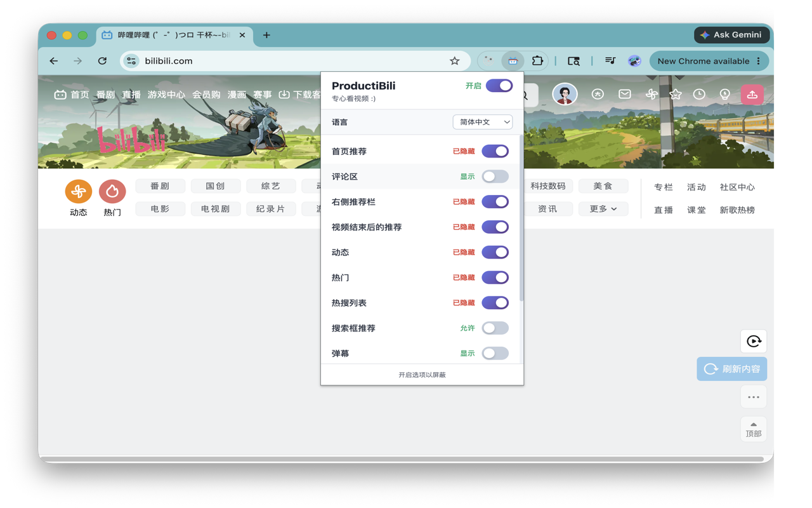The width and height of the screenshot is (812, 508).
Task: Toggle the 首页推荐 switch
Action: pyautogui.click(x=495, y=151)
